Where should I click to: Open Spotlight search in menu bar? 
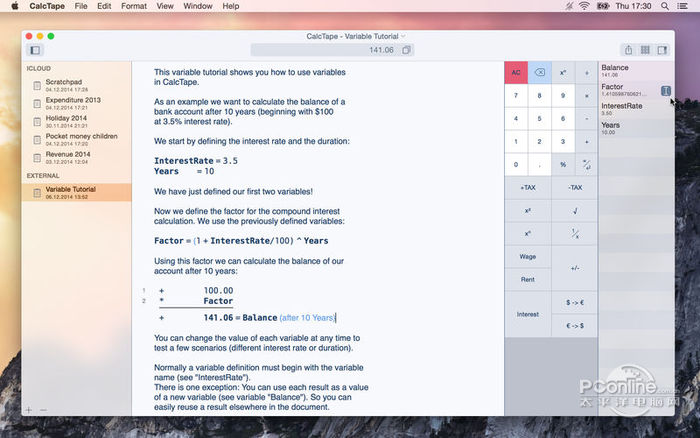665,6
